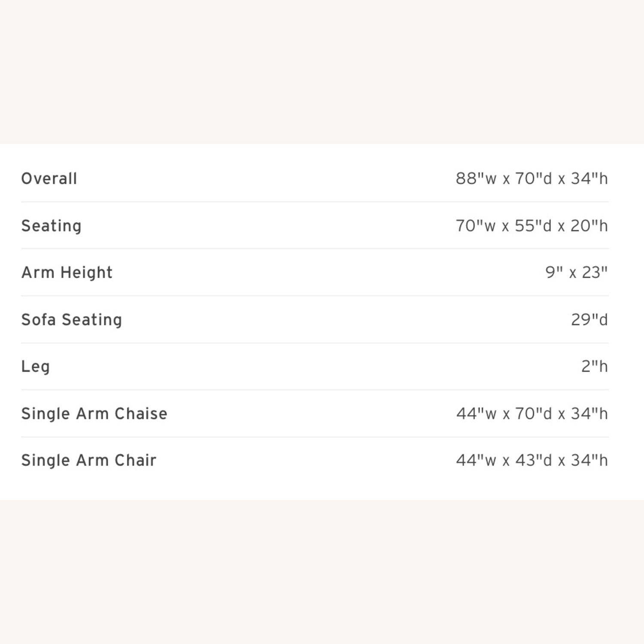Select the 29"d sofa seating depth value
This screenshot has width=644, height=644.
click(x=589, y=320)
